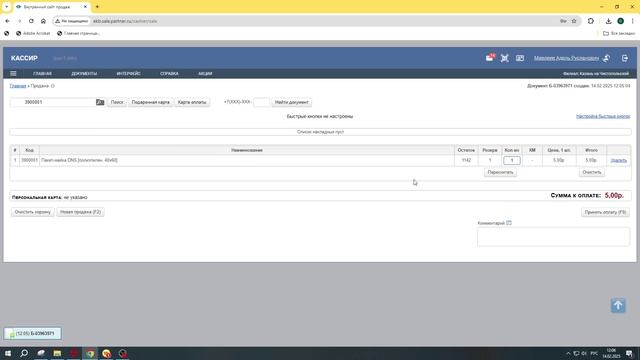
Task: Click the cashier username link in the header
Action: [566, 58]
